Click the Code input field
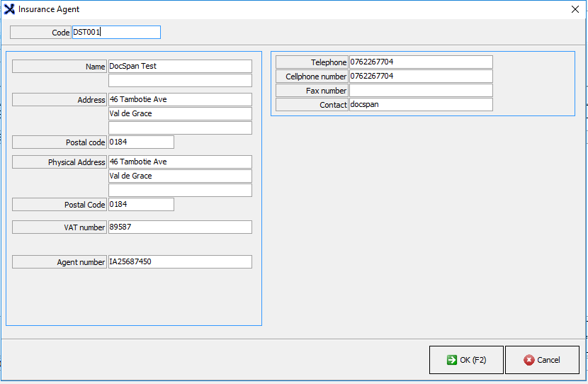Viewport: 588px width, 384px height. [x=116, y=33]
